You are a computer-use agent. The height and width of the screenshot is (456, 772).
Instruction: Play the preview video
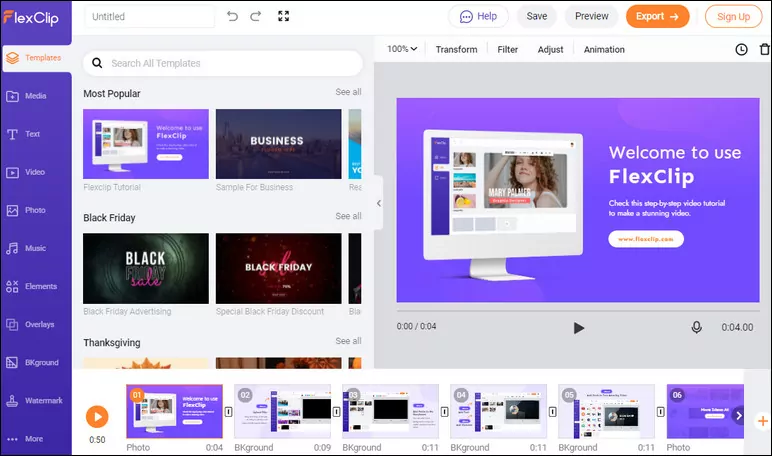coord(579,328)
